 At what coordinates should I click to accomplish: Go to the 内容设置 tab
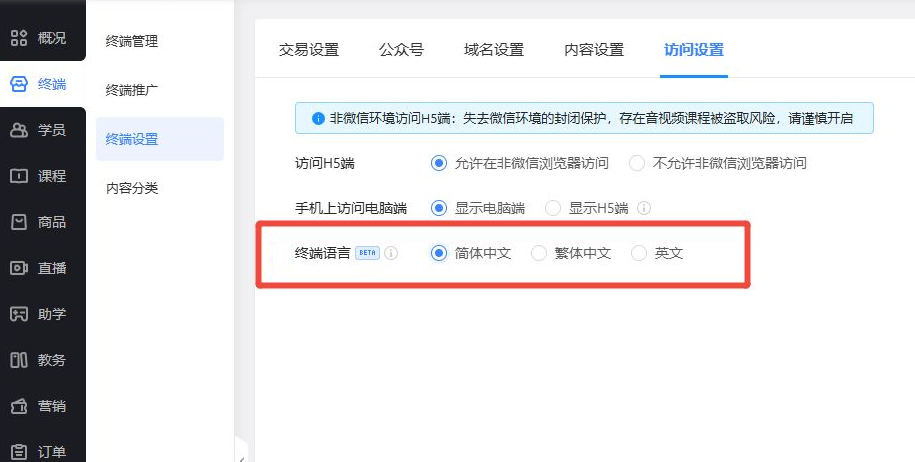tap(593, 49)
